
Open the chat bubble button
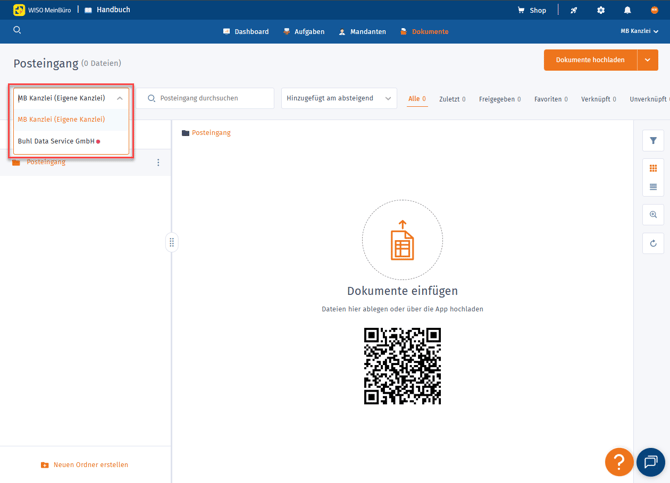(x=651, y=462)
